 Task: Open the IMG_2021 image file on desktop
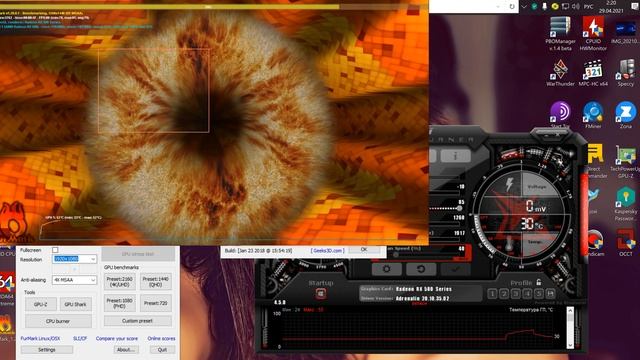[x=625, y=32]
